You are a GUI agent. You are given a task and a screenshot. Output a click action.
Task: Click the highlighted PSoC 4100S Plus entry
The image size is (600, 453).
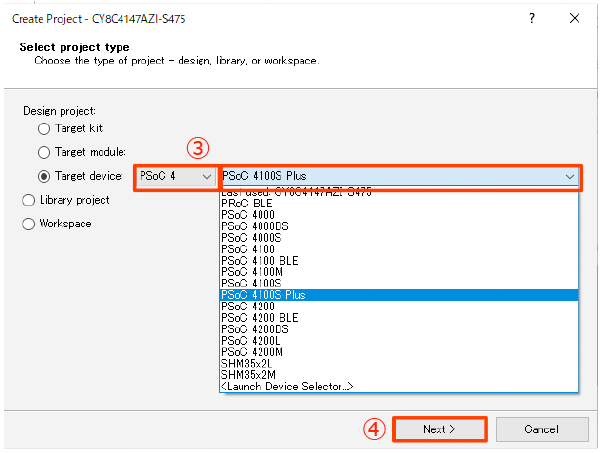(399, 295)
